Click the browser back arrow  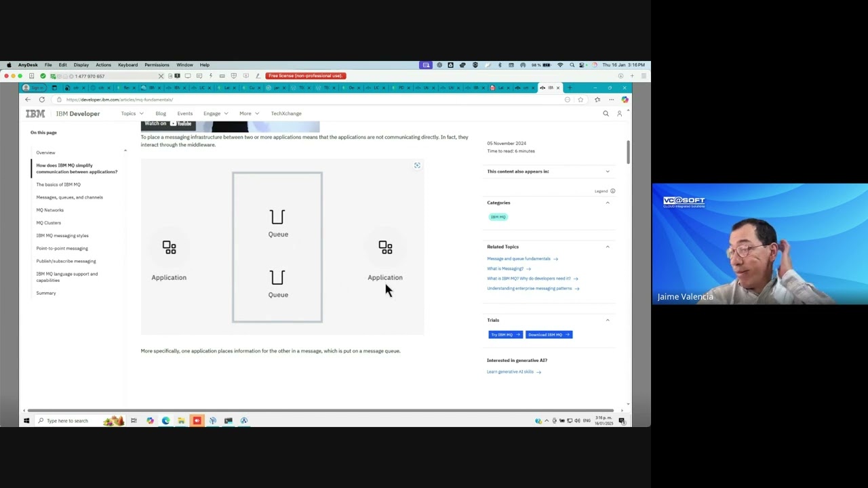pos(28,100)
